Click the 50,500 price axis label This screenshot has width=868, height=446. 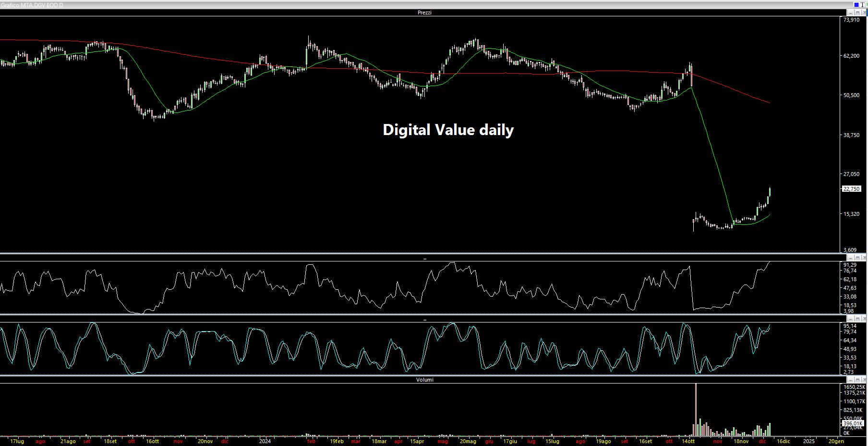852,95
